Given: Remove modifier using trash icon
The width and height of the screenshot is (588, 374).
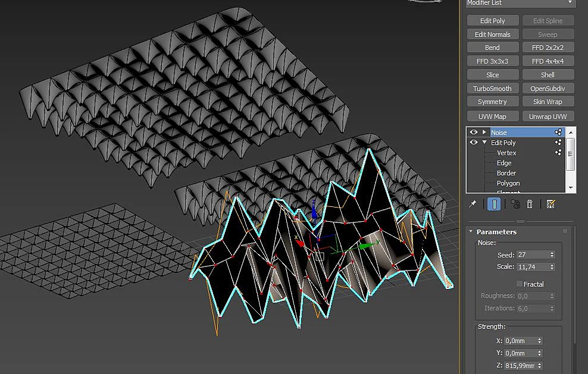Looking at the screenshot, I should tap(530, 204).
